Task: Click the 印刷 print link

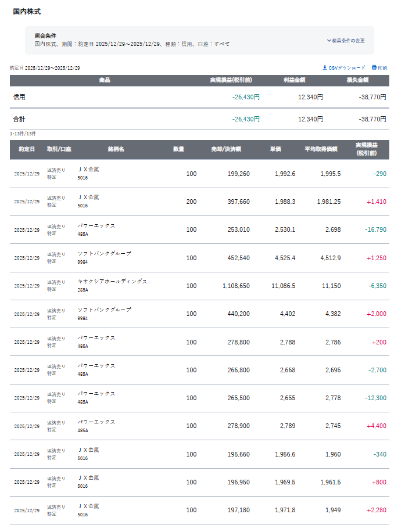Action: 379,68
